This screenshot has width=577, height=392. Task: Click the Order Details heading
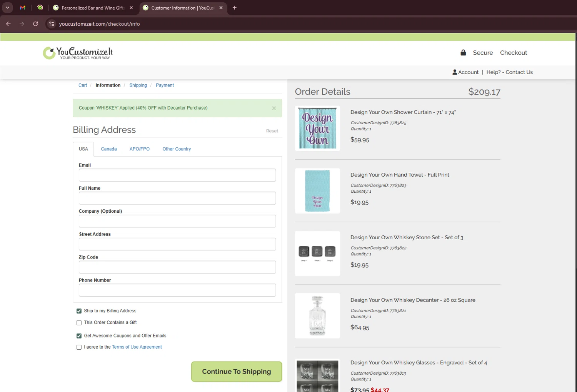322,92
